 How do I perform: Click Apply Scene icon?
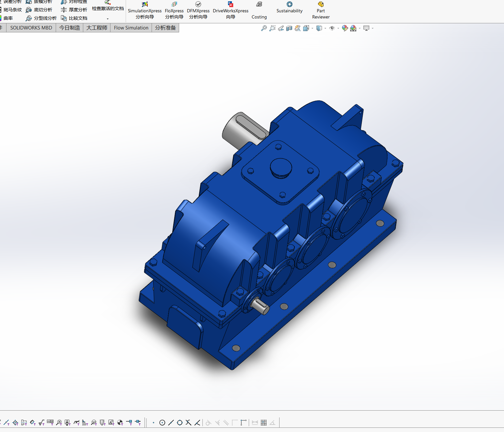pos(353,28)
